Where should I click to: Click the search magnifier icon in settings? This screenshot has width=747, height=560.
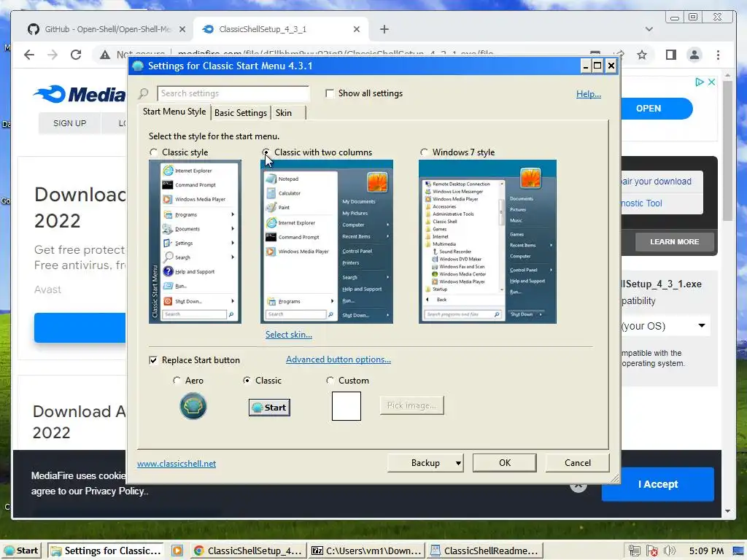[144, 93]
